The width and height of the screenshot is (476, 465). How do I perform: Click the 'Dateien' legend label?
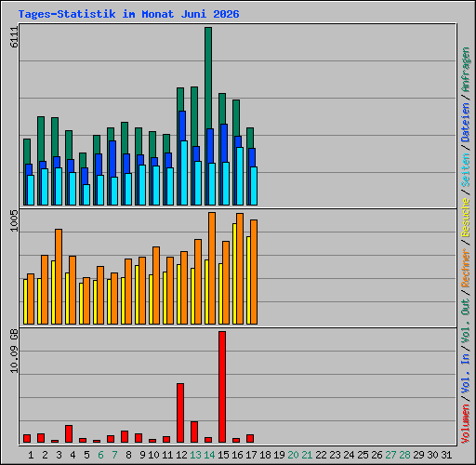point(466,122)
